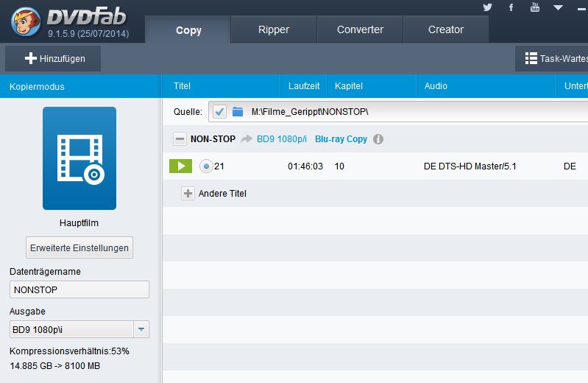Click the Andere Titel label
588x383 pixels.
(222, 194)
